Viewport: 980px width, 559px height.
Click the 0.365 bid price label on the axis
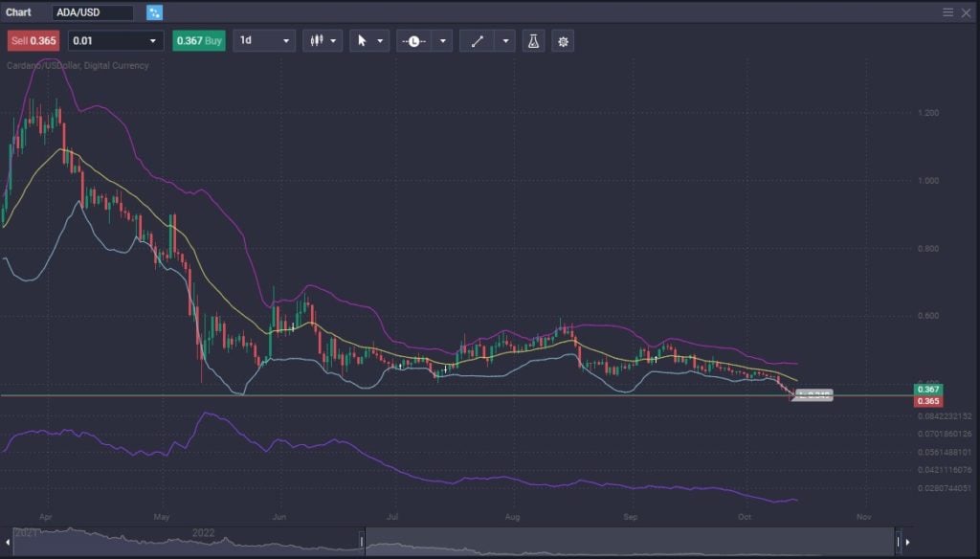(928, 401)
